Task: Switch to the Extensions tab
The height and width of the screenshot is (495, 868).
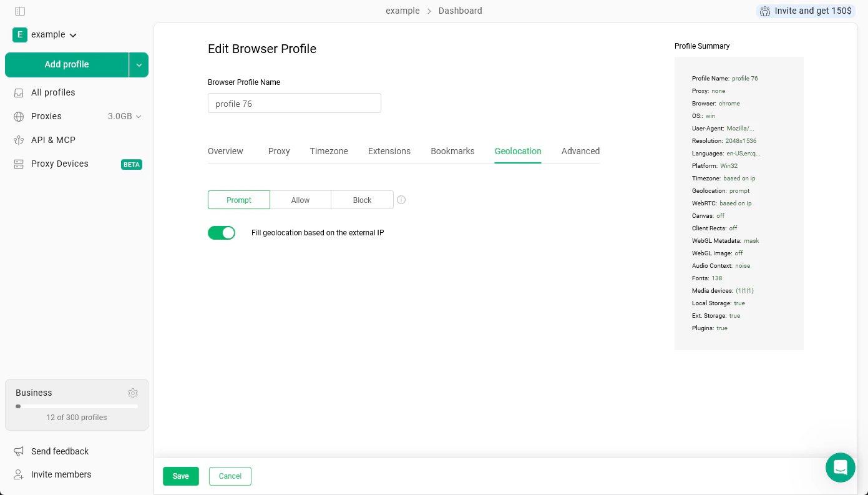Action: point(389,151)
